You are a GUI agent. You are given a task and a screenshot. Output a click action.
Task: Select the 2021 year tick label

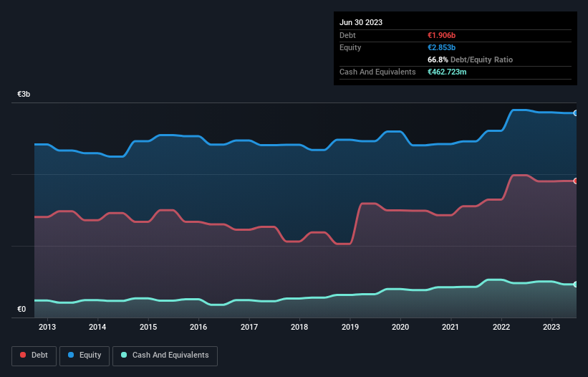point(451,328)
